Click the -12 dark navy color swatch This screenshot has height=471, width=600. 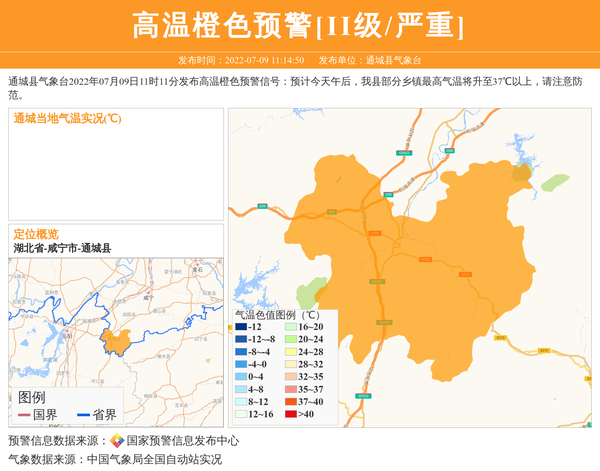pyautogui.click(x=241, y=327)
